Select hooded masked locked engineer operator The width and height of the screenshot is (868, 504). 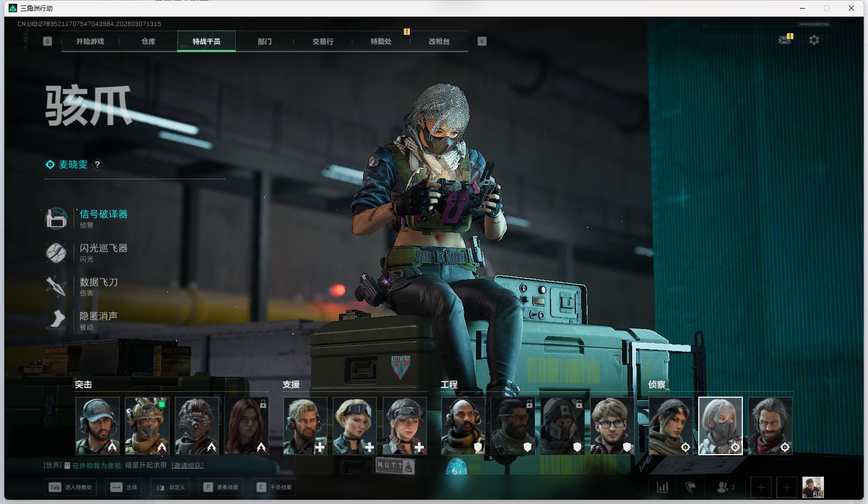coord(562,426)
